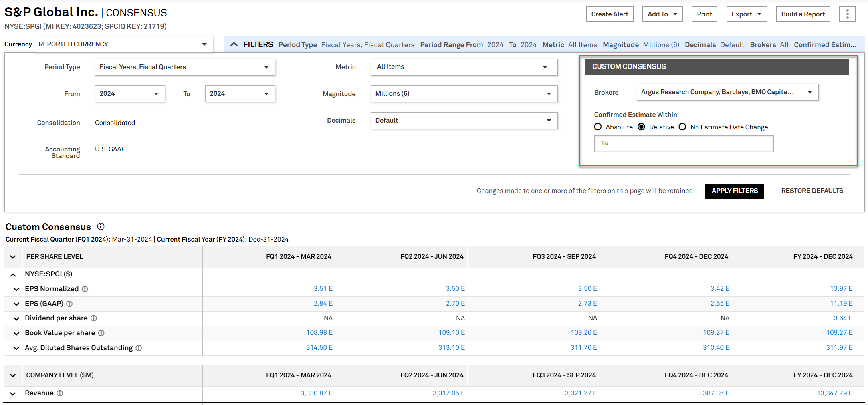
Task: Open the three-dot more options menu
Action: [x=847, y=14]
